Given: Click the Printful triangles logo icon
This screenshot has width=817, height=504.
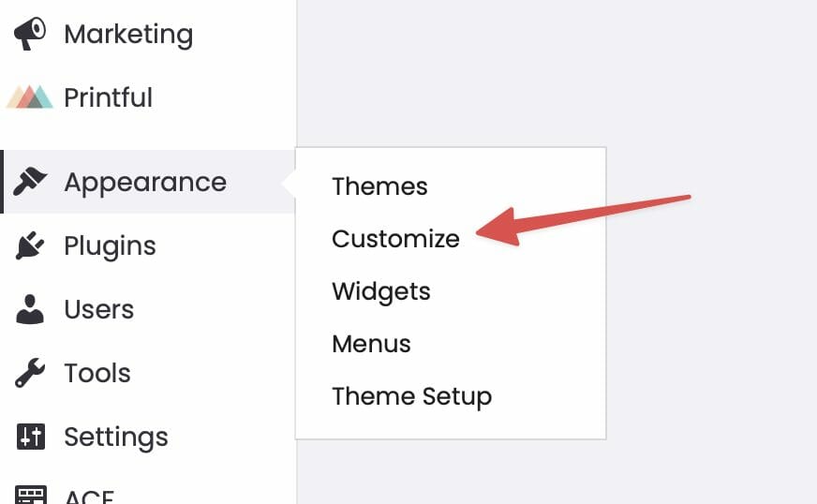Looking at the screenshot, I should click(x=30, y=97).
